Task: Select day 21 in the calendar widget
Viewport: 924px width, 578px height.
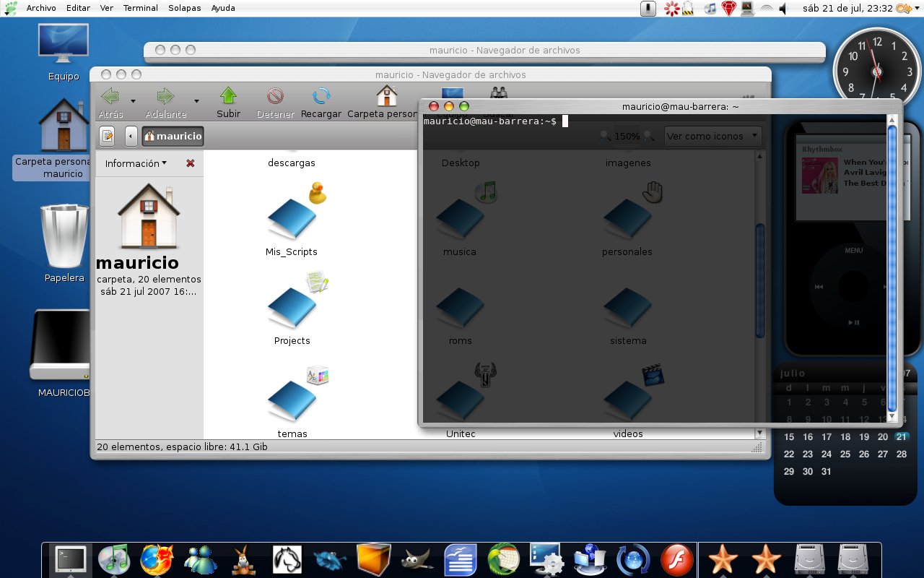Action: 901,436
